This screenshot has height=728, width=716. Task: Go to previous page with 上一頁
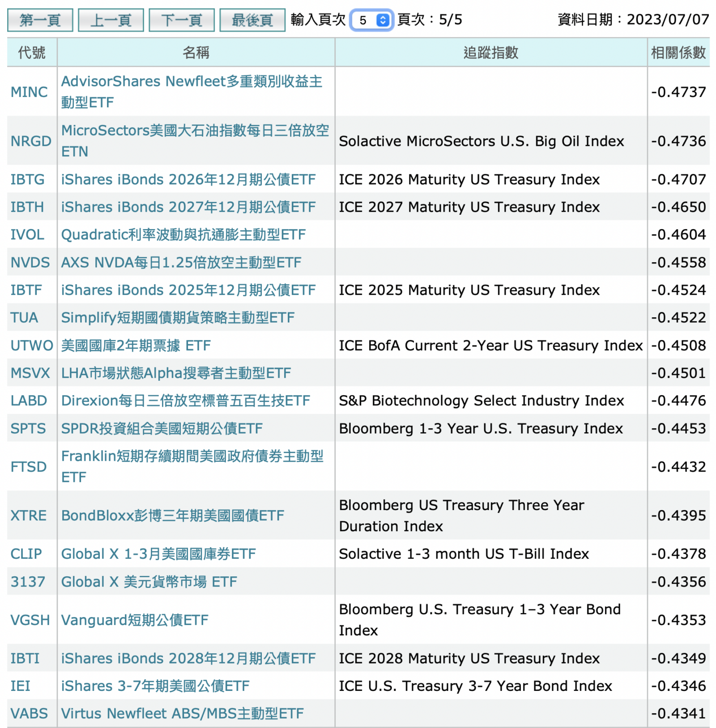click(x=111, y=20)
